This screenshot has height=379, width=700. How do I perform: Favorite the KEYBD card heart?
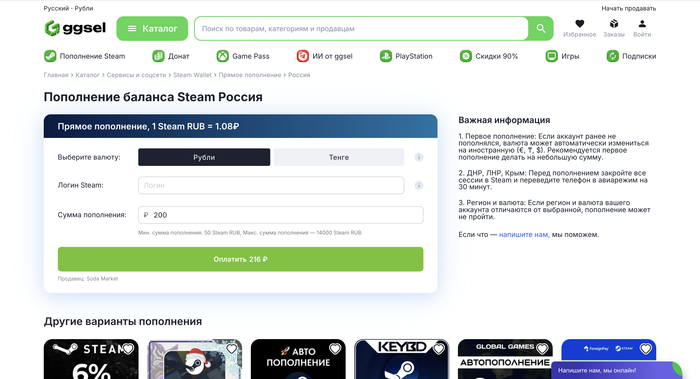click(438, 349)
